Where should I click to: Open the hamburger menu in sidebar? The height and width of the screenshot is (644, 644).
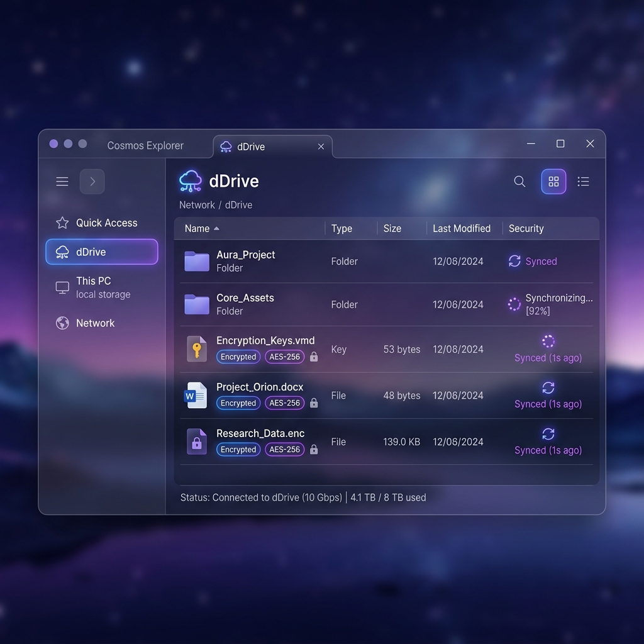point(62,182)
